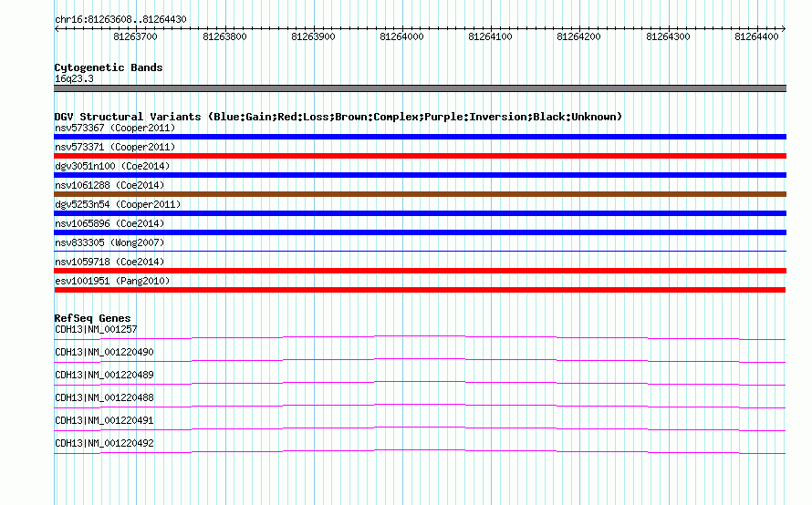Open the CDH13|NM_001220488 transcript label

point(104,398)
